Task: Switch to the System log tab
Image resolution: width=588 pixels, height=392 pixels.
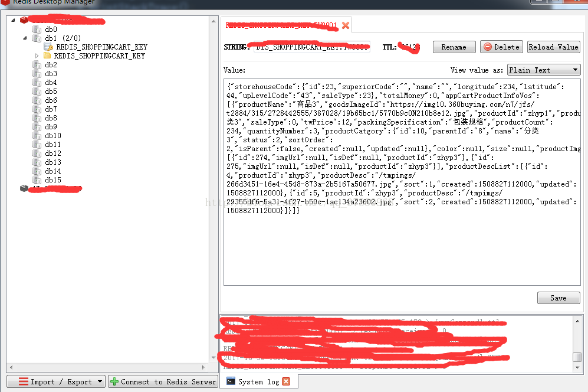Action: pos(259,381)
